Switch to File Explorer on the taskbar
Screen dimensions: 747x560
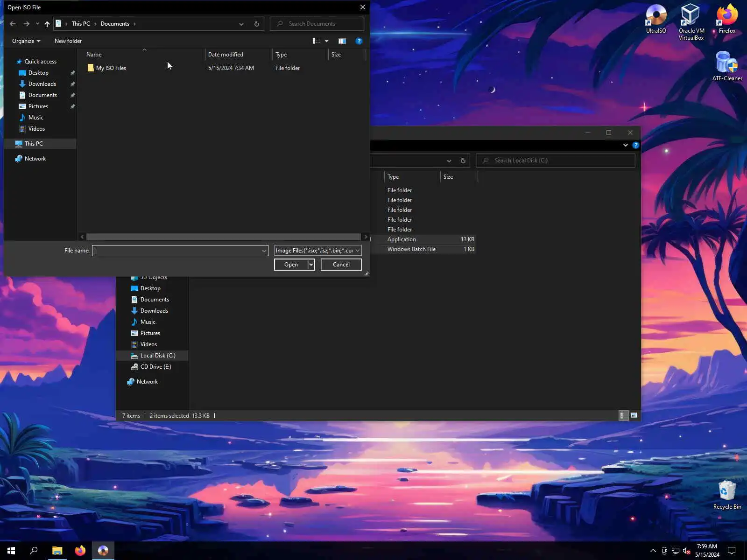[57, 551]
